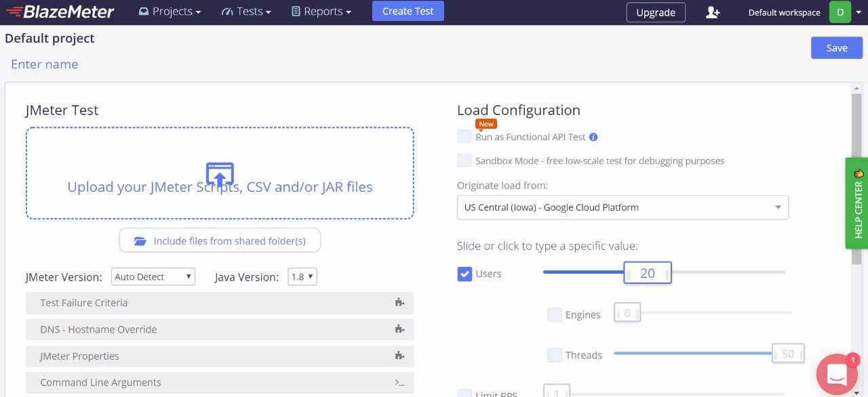The image size is (868, 397).
Task: Click the BlazeMeter logo
Action: (x=60, y=12)
